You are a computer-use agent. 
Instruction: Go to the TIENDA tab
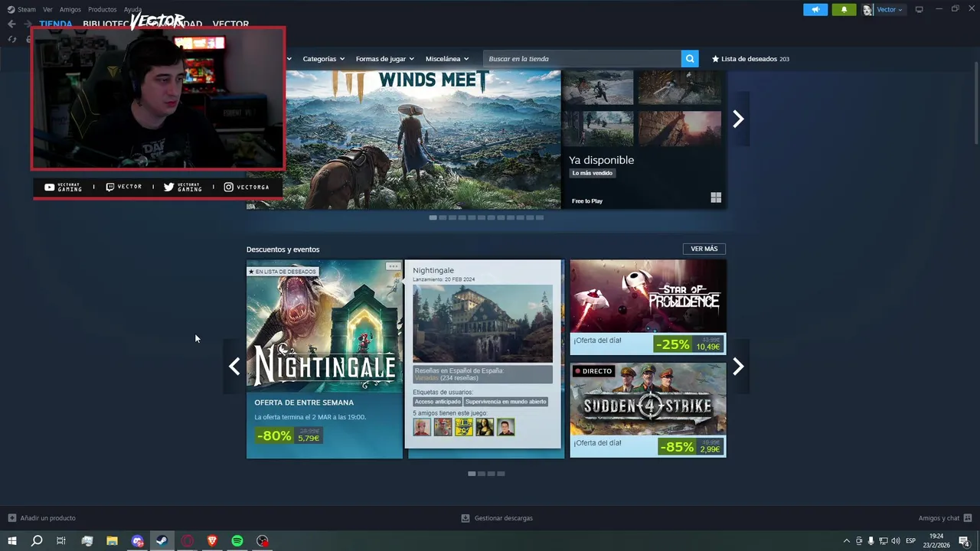point(56,24)
